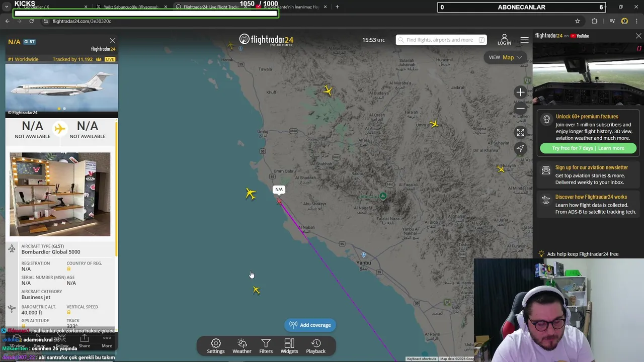Click the N/A flight label on map
Screen dimensions: 644x362
point(279,190)
